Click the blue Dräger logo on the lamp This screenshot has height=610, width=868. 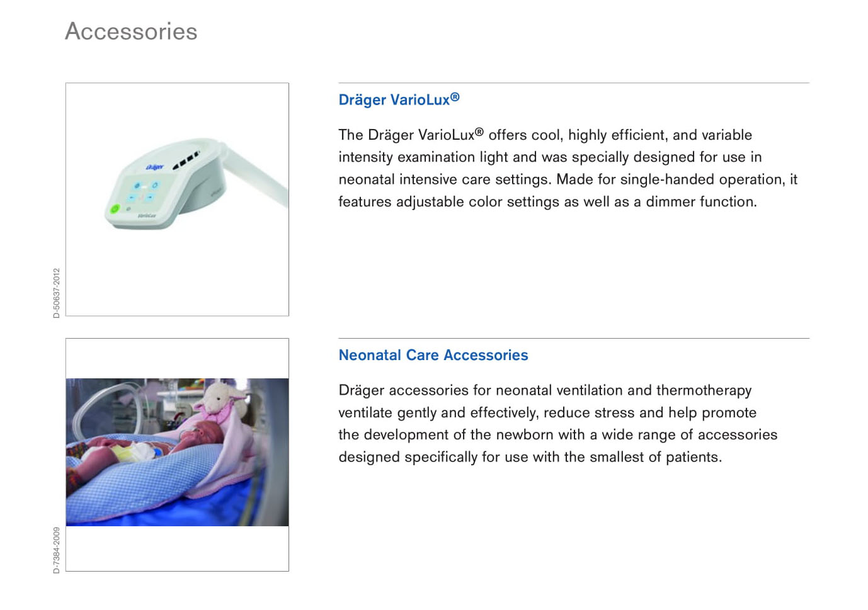tap(155, 167)
